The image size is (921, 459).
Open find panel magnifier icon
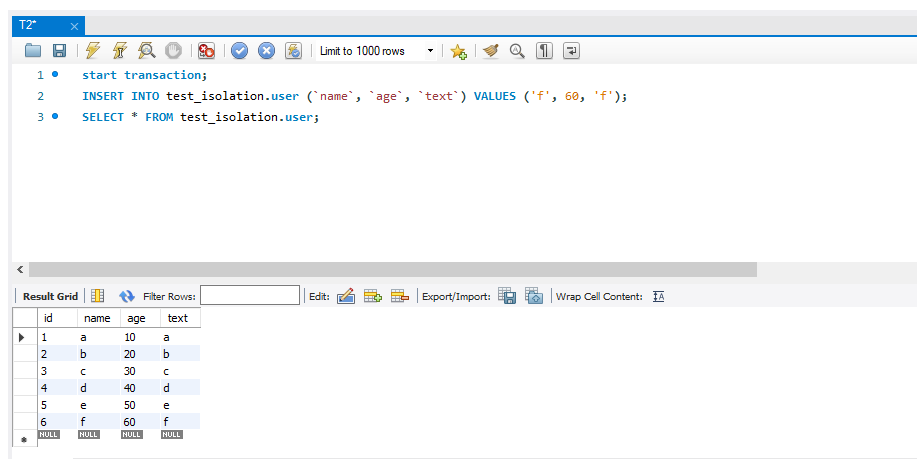point(517,51)
